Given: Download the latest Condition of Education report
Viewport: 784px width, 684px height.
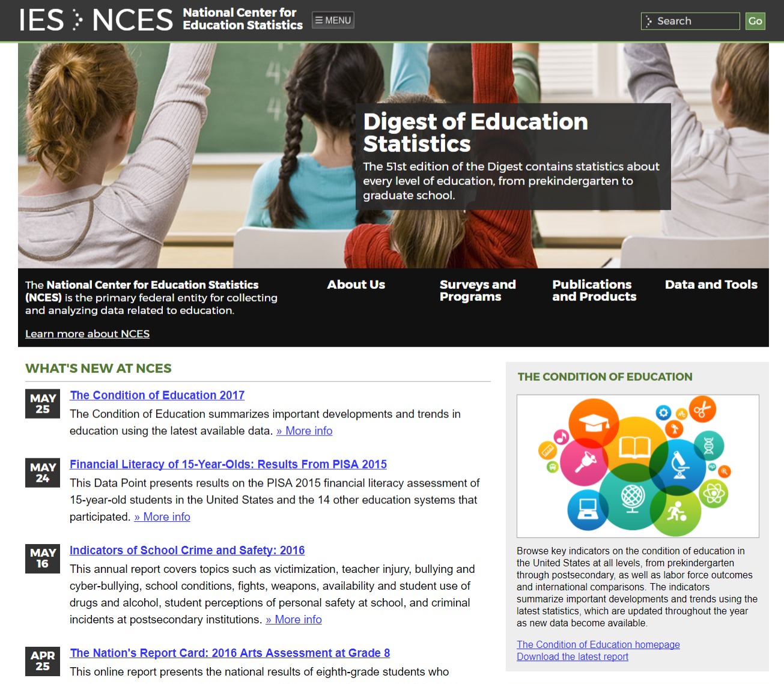Looking at the screenshot, I should click(x=573, y=656).
